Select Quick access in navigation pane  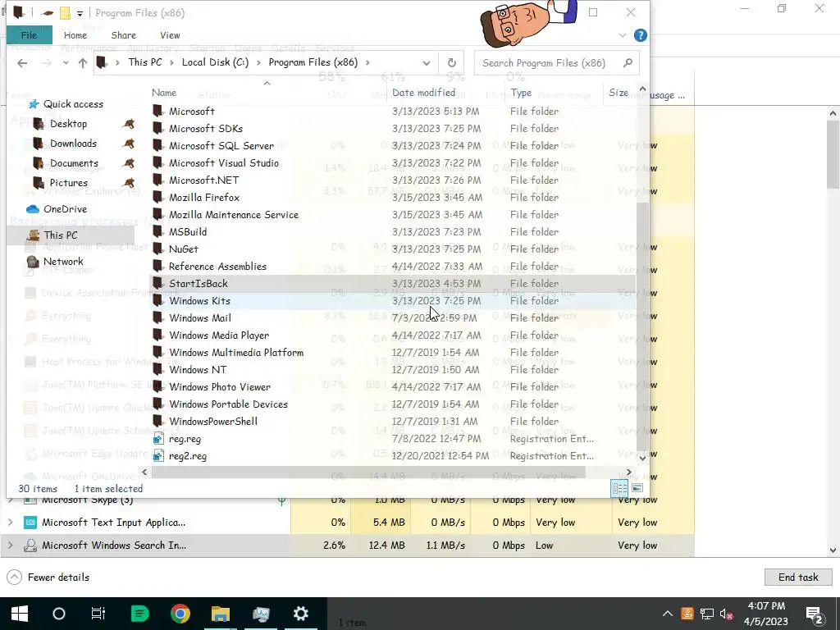pyautogui.click(x=73, y=104)
